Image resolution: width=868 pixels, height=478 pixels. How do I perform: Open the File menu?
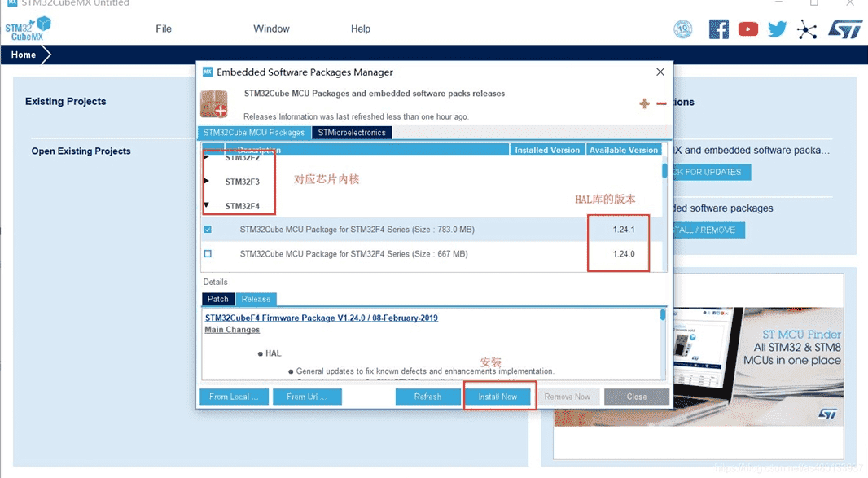click(164, 29)
